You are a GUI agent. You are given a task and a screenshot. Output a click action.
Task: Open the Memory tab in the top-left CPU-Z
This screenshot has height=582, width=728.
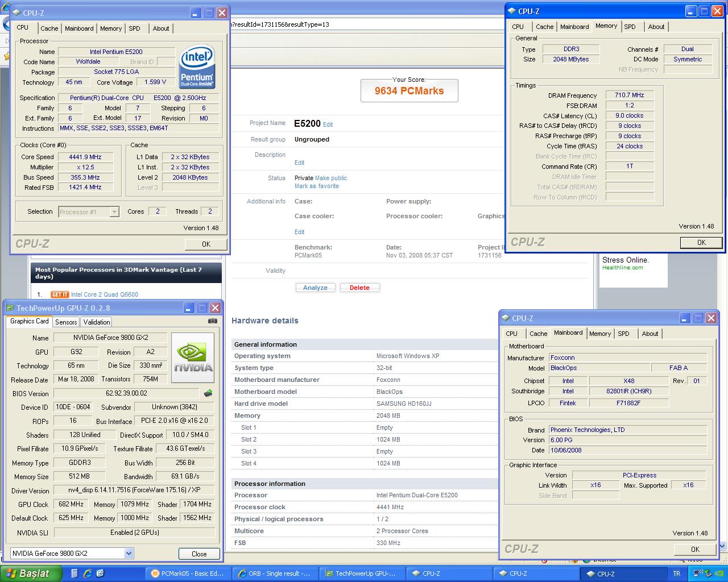(x=111, y=28)
